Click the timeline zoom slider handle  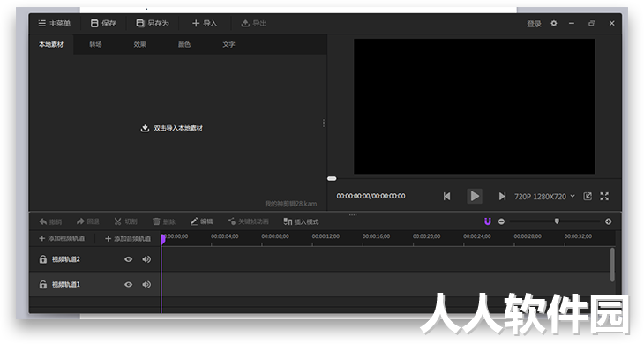557,221
